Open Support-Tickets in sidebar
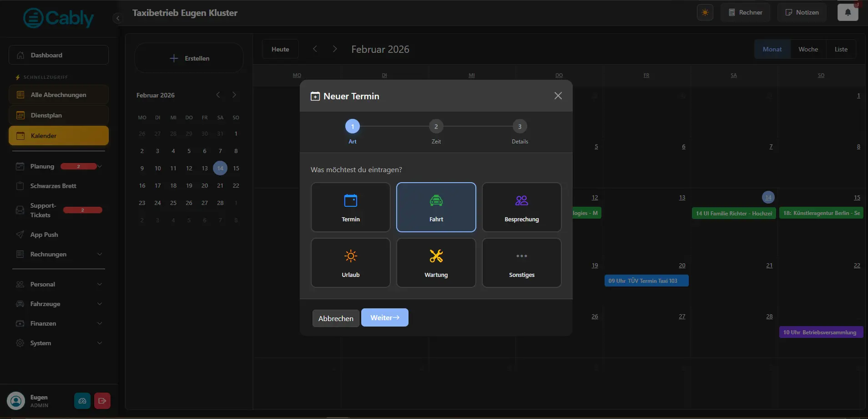Screen dimensions: 868x419 pos(59,210)
